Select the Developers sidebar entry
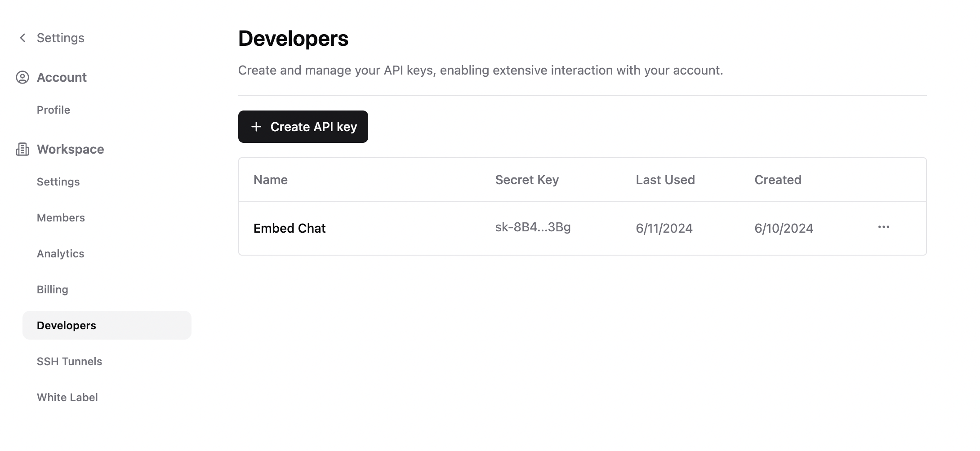This screenshot has height=451, width=980. pos(66,325)
